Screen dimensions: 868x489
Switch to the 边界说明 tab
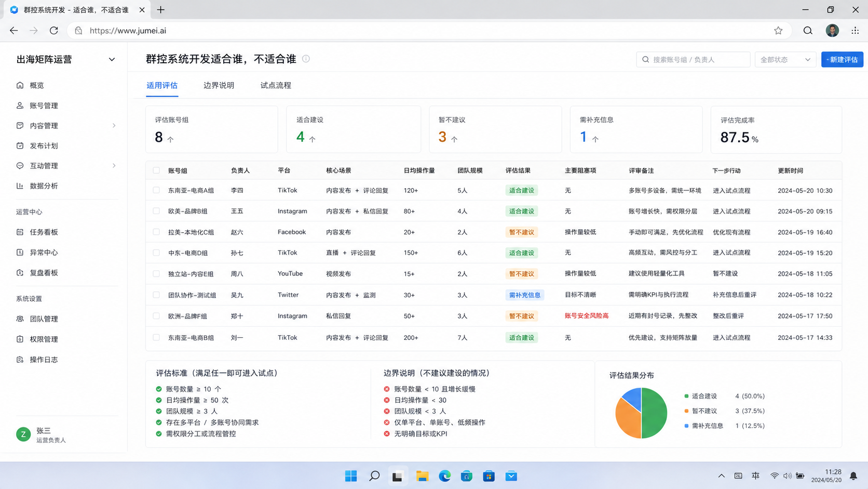pyautogui.click(x=219, y=85)
